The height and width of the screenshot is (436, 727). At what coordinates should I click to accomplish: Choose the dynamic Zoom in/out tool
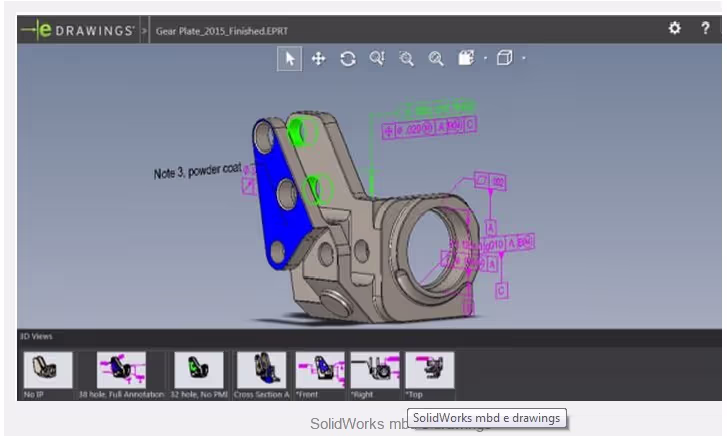377,58
